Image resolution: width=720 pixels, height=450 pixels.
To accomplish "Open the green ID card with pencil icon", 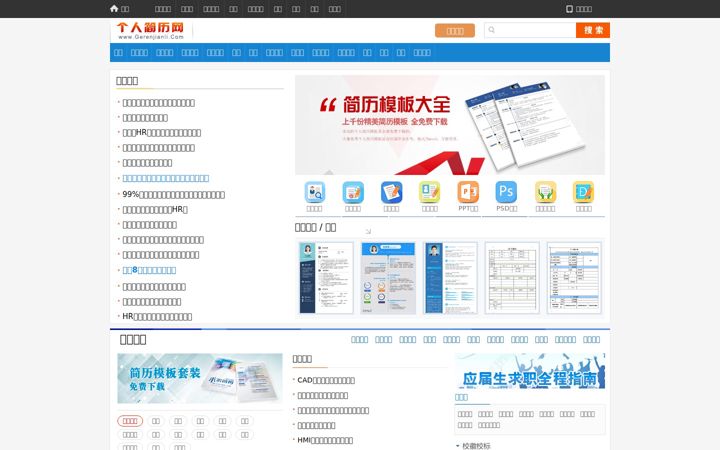I will [x=430, y=192].
